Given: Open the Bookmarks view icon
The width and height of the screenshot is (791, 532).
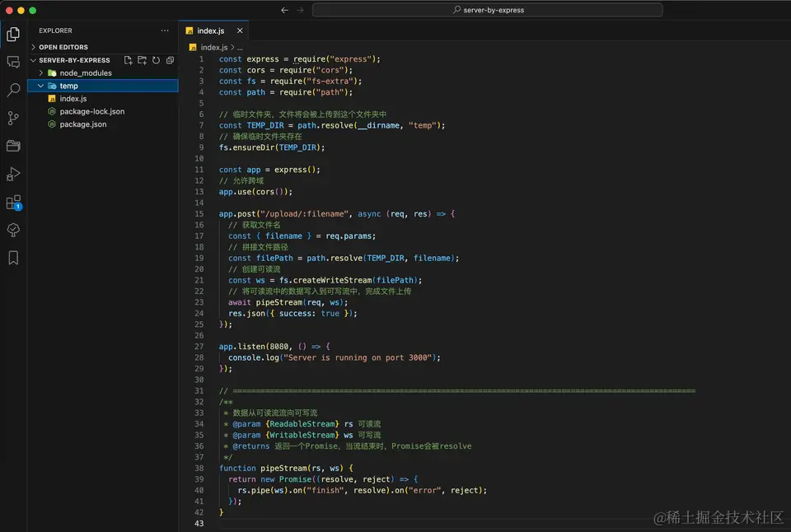Looking at the screenshot, I should tap(13, 259).
